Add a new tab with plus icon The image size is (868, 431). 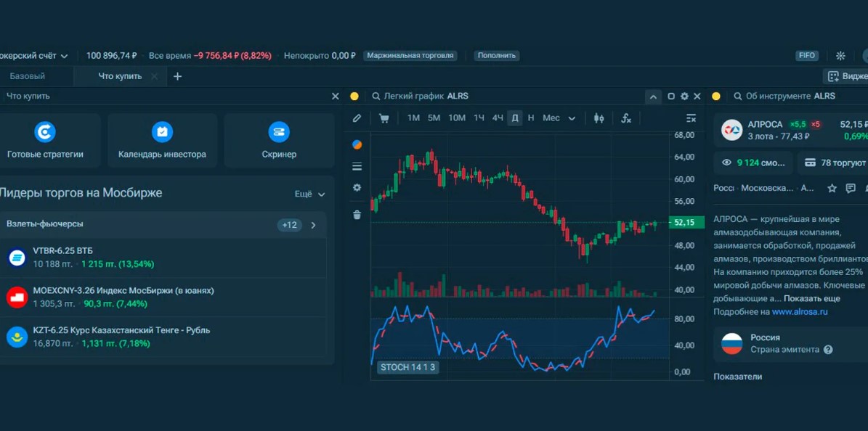177,76
